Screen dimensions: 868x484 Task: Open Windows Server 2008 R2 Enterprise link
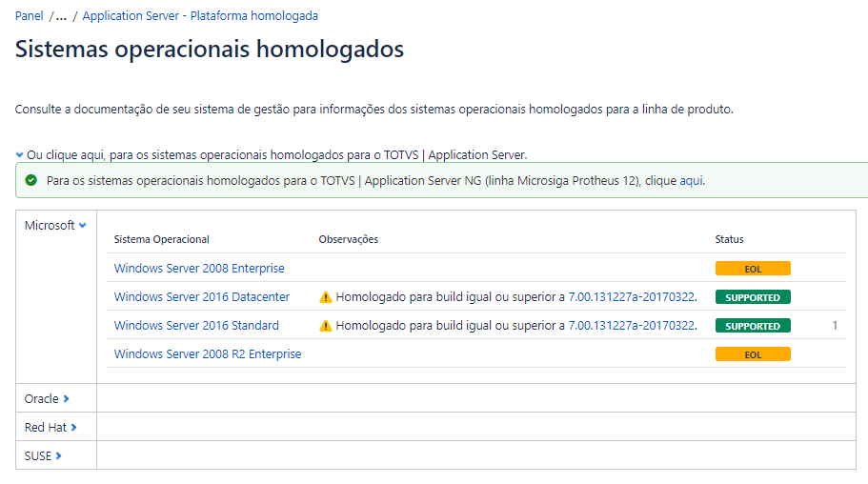coord(208,353)
